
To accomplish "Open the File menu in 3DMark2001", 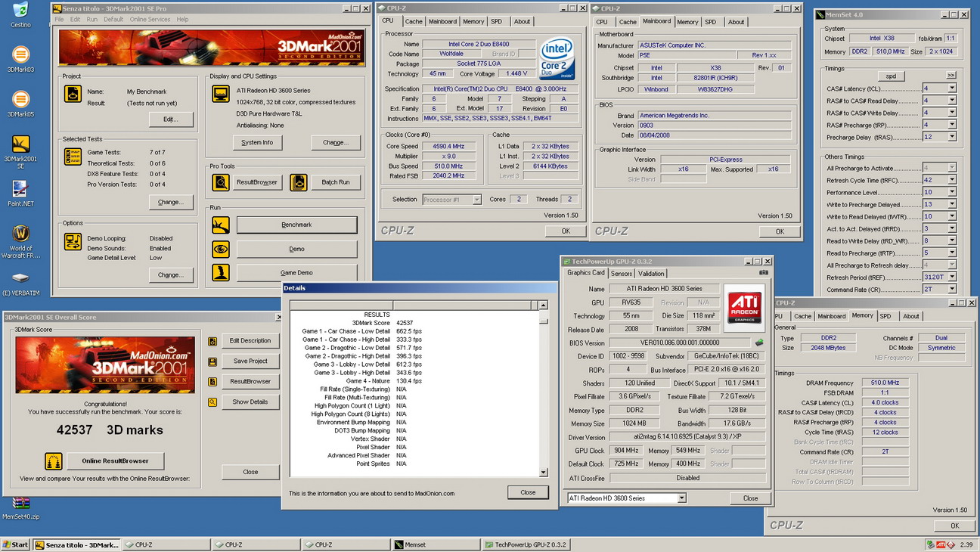I will [x=59, y=19].
